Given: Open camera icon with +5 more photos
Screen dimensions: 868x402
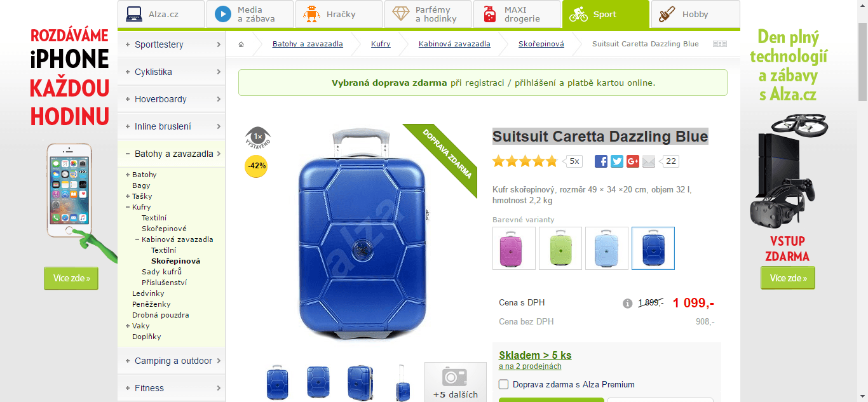Looking at the screenshot, I should pyautogui.click(x=456, y=382).
